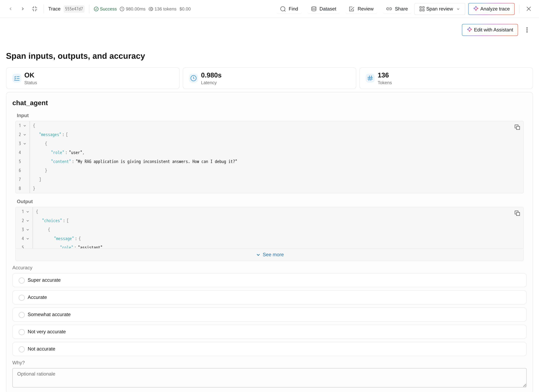Select Super accurate rating

pyautogui.click(x=269, y=280)
